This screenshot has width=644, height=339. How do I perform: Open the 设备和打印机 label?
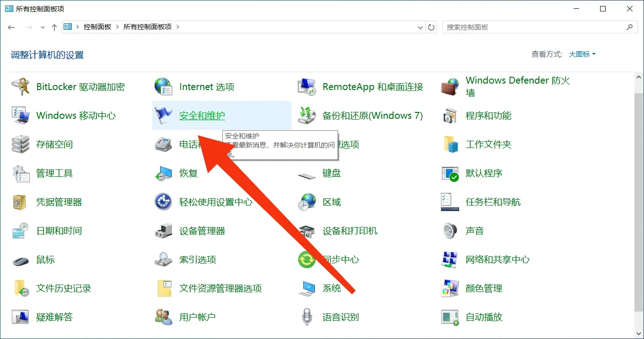pyautogui.click(x=350, y=231)
